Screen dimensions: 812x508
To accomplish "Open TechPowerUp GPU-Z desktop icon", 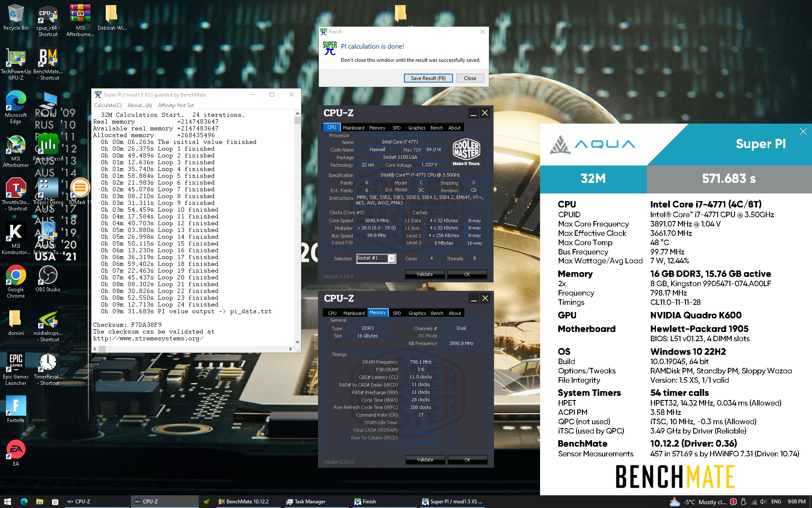I will click(x=16, y=63).
